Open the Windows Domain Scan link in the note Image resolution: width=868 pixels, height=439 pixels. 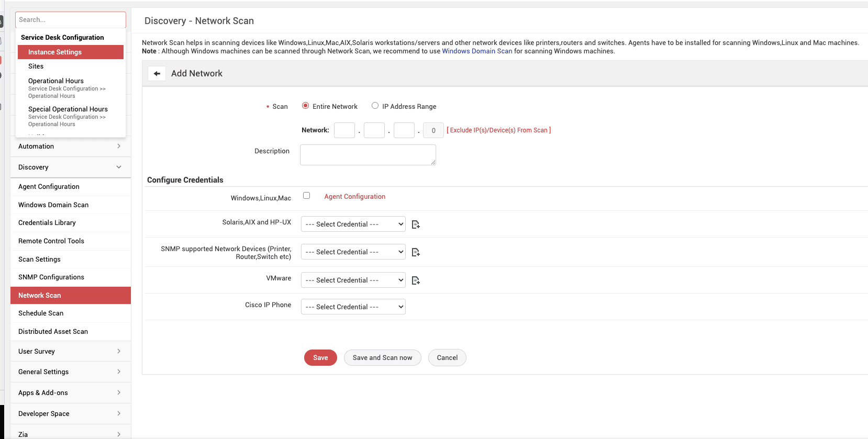click(477, 51)
